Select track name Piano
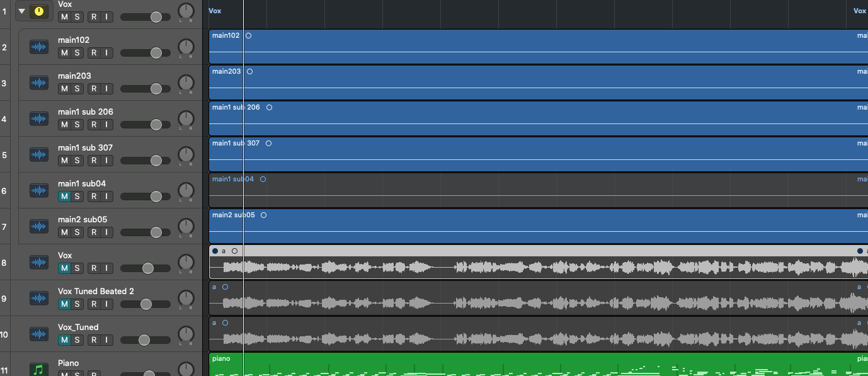Viewport: 868px width, 376px height. pos(69,363)
